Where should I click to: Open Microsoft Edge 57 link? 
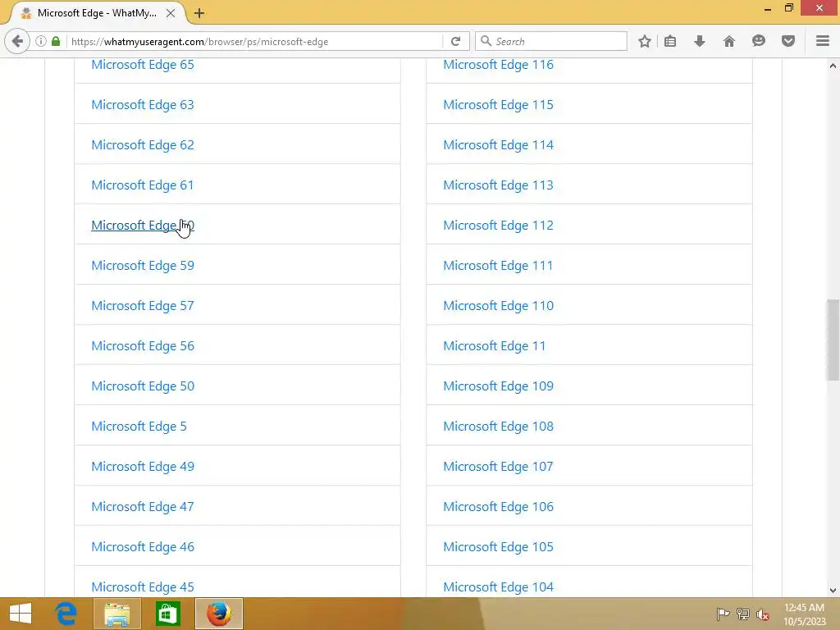[x=143, y=306]
